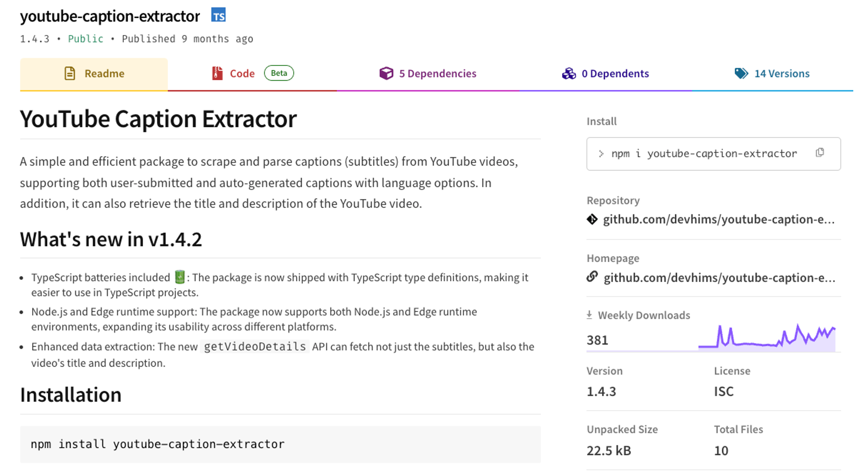Click the Dependents cubes icon
The image size is (868, 473).
569,73
